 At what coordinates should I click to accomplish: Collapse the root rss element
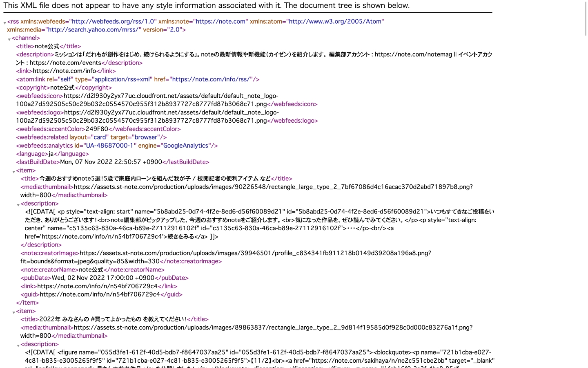click(4, 23)
